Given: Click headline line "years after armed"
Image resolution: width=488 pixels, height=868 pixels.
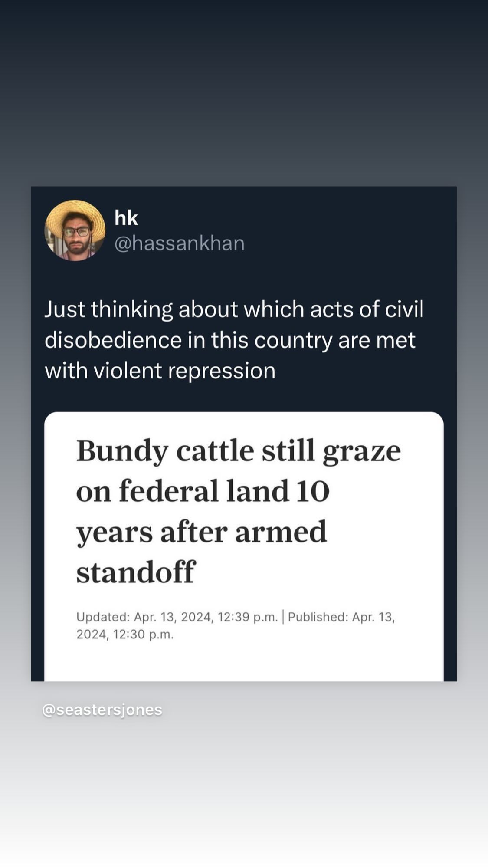Looking at the screenshot, I should pos(201,532).
